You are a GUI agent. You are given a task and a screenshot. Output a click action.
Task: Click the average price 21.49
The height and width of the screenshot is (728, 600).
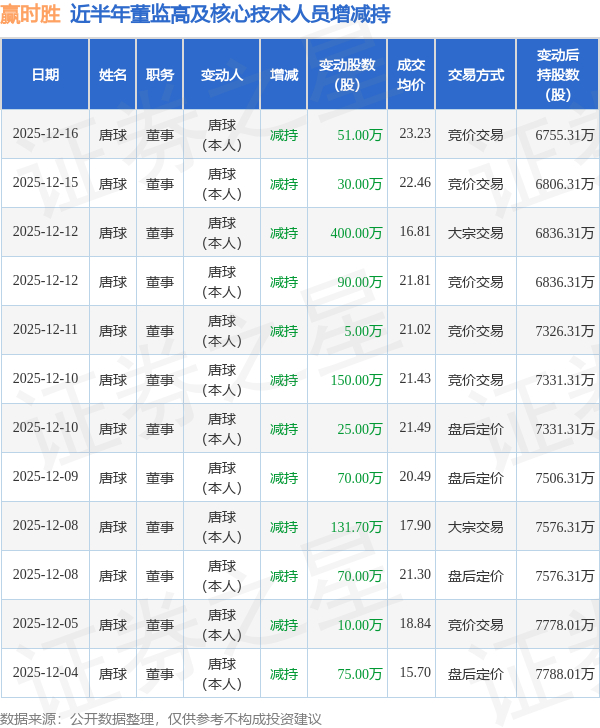(x=415, y=428)
